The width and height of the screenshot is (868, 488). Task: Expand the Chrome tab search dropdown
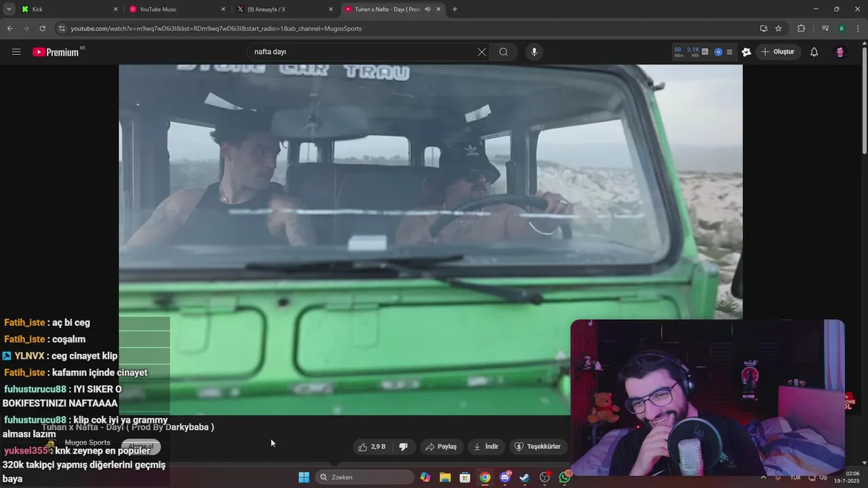(9, 9)
